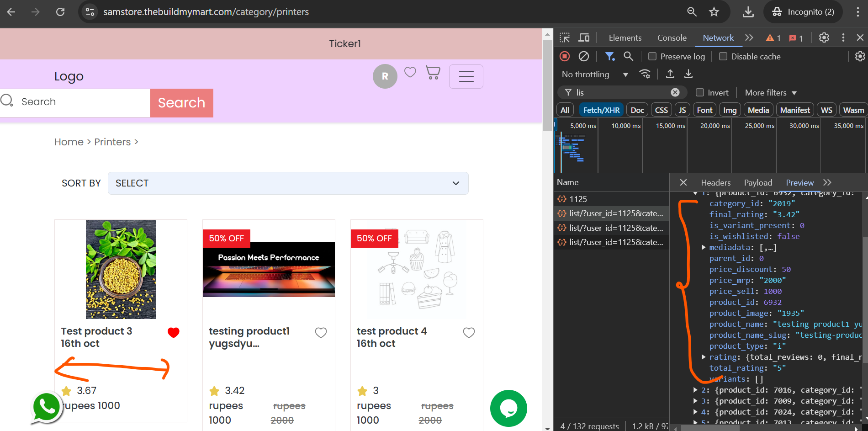Open More filters dropdown
This screenshot has height=431, width=868.
(771, 92)
